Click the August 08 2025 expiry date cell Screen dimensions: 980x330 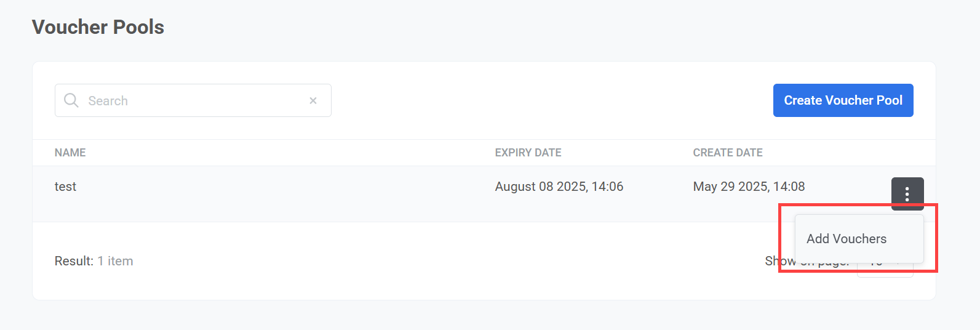coord(559,187)
